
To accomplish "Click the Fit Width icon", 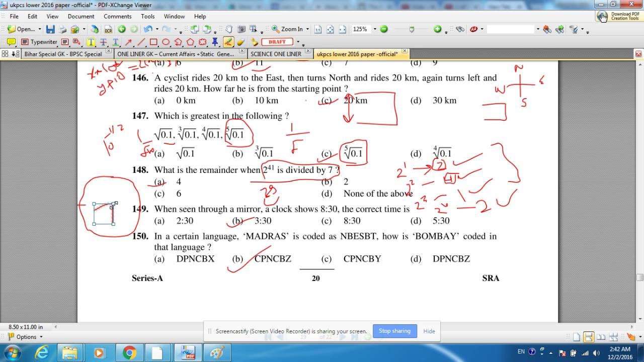I will tap(343, 29).
